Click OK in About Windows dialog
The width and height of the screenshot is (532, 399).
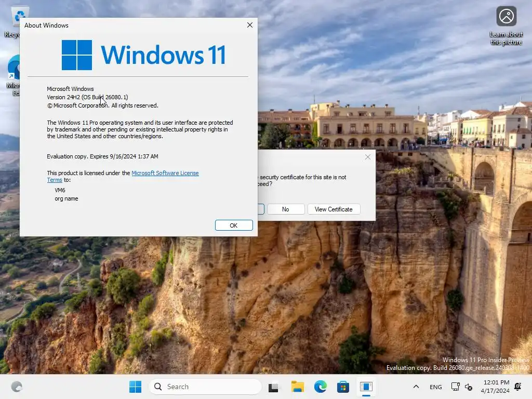(234, 225)
